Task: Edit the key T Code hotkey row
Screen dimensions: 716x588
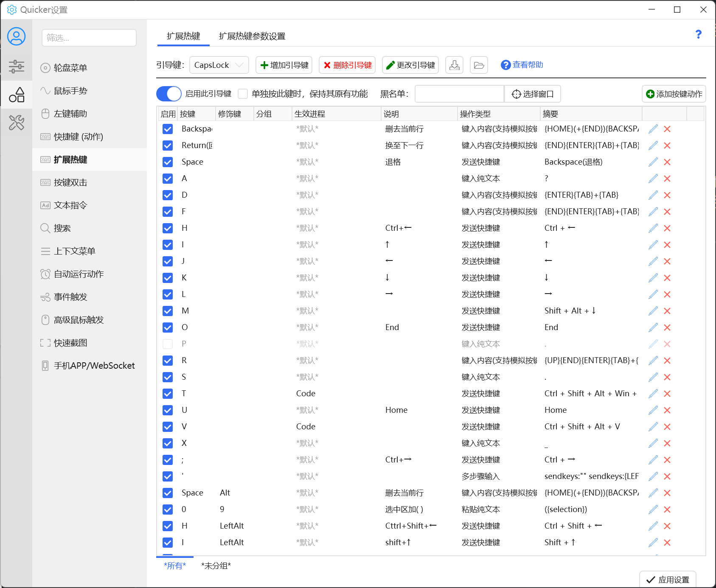Action: 653,394
